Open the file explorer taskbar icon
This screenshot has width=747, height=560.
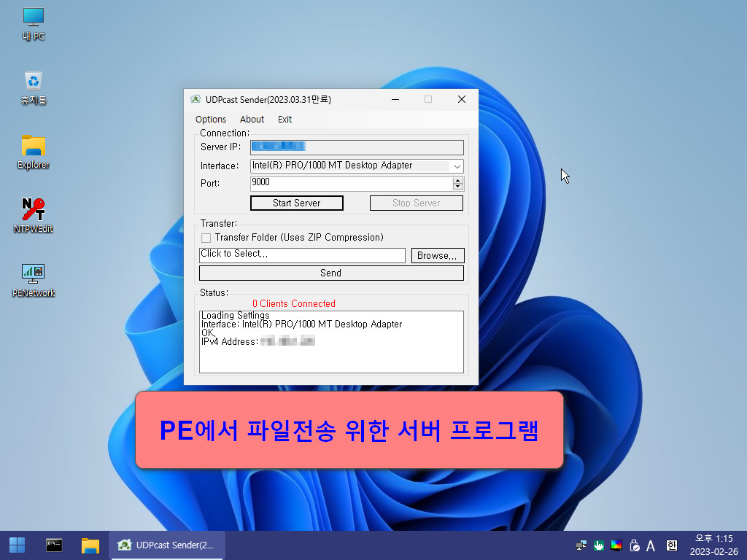tap(90, 545)
